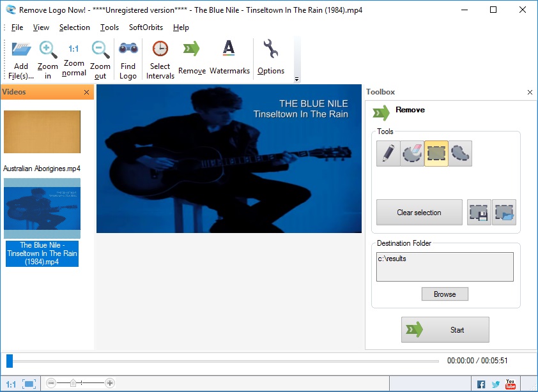The image size is (538, 392).
Task: Click the Remove arrow toolbar icon
Action: click(x=192, y=49)
